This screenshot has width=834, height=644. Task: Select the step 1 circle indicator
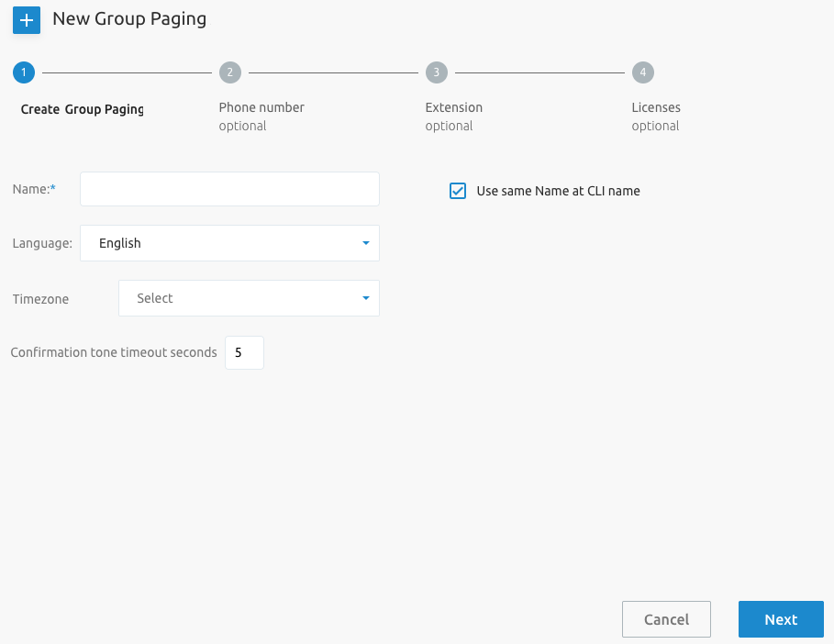pos(24,72)
